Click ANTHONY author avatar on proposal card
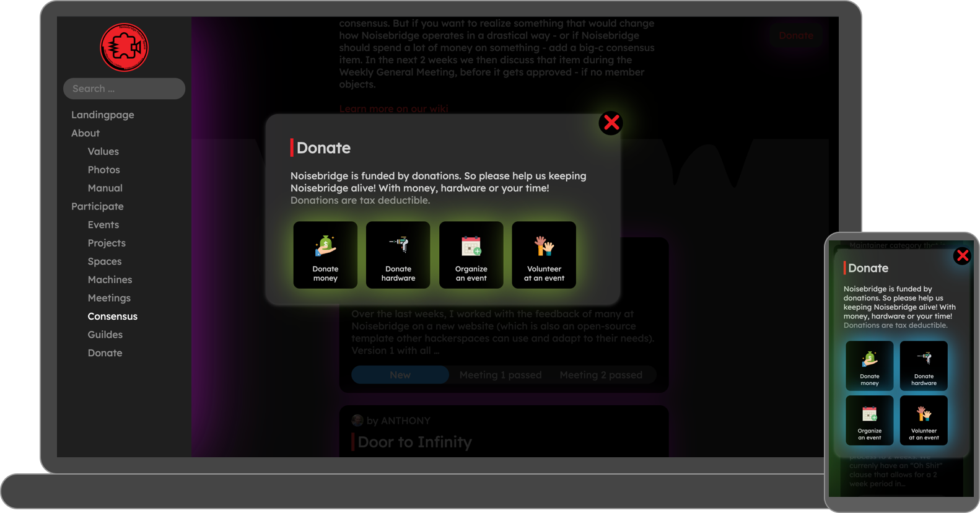This screenshot has width=980, height=513. pyautogui.click(x=357, y=421)
